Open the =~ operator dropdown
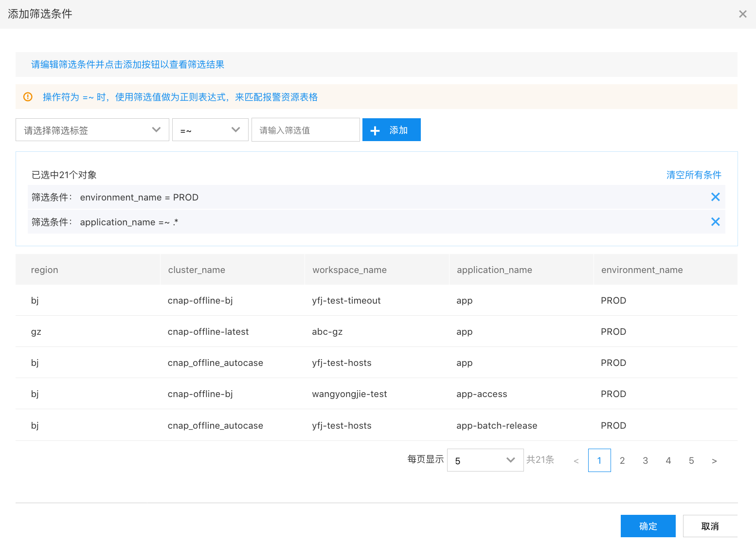The height and width of the screenshot is (545, 756). (x=210, y=130)
